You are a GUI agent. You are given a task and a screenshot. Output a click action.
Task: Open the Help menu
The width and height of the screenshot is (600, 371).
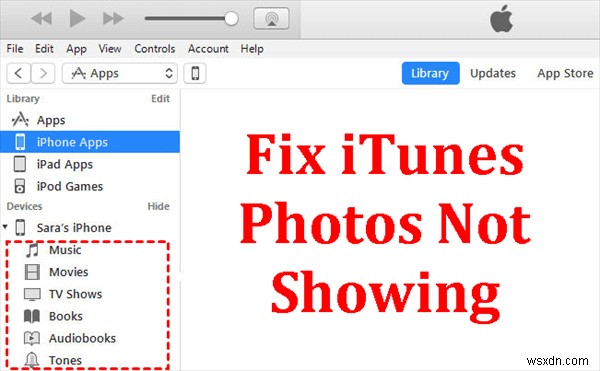coord(252,49)
